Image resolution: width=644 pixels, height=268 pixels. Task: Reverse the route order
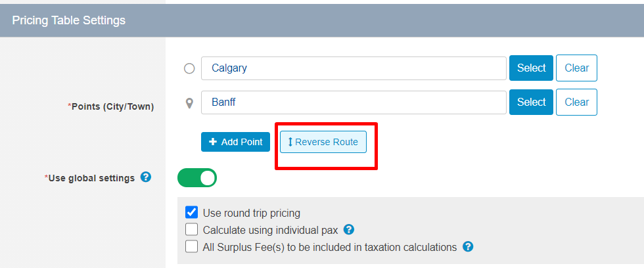click(323, 142)
